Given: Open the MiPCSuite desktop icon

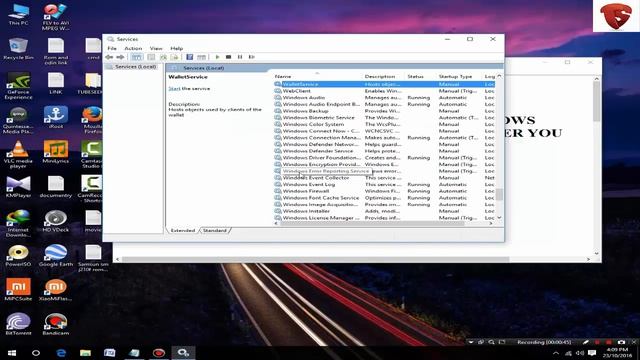Looking at the screenshot, I should pyautogui.click(x=18, y=290).
